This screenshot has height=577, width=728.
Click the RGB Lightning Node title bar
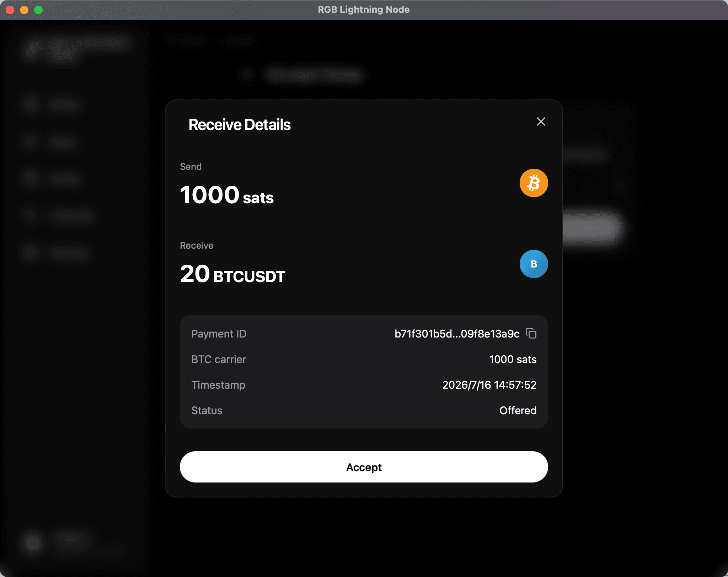364,10
